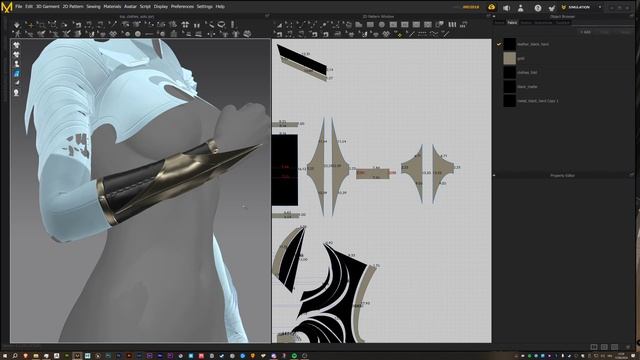Select the leather_black_hard fabric swatch
This screenshot has width=640, height=360.
click(509, 44)
